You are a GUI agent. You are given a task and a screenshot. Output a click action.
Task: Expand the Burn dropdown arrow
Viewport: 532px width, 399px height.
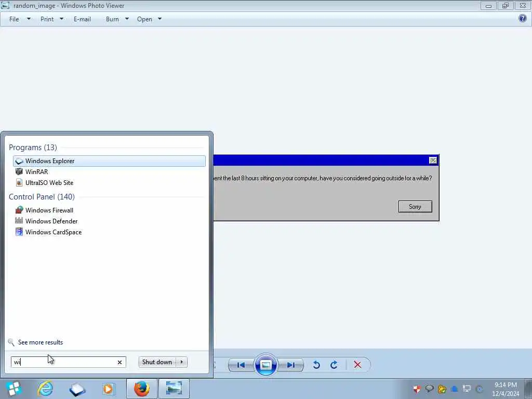(x=127, y=19)
